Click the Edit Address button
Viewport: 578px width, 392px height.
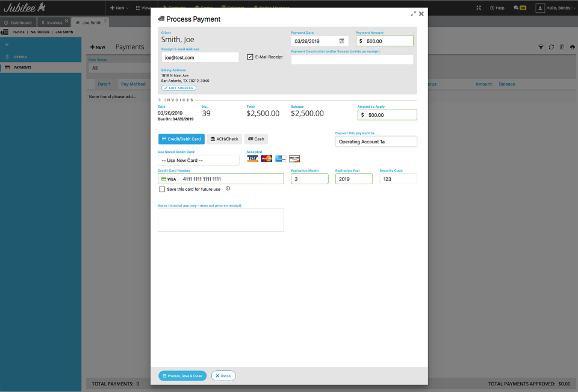(178, 87)
